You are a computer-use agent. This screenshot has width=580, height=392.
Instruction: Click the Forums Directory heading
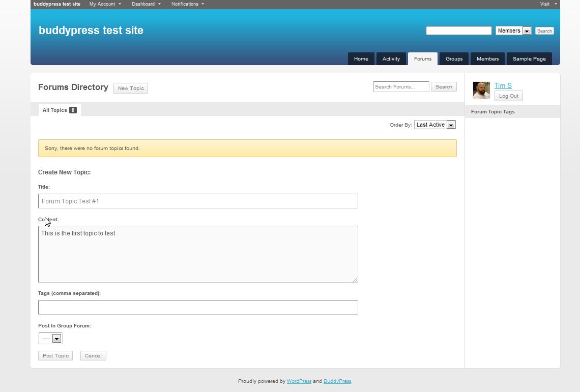[x=73, y=87]
